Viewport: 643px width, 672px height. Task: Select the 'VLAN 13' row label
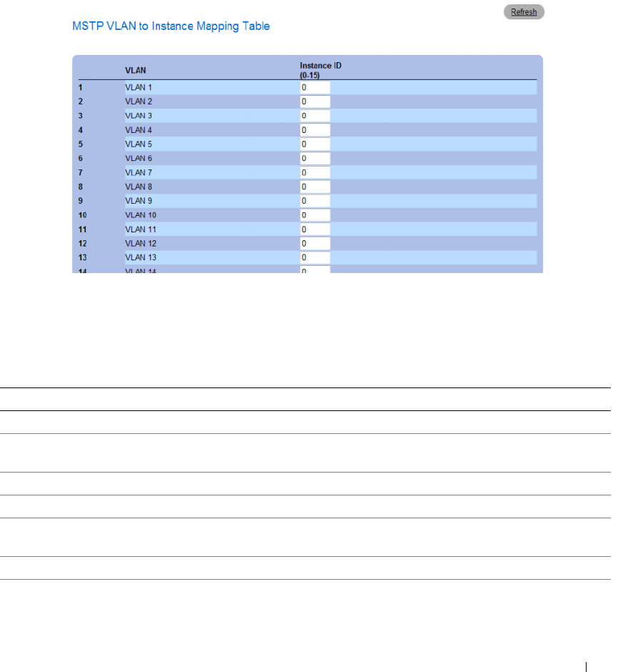click(x=141, y=257)
